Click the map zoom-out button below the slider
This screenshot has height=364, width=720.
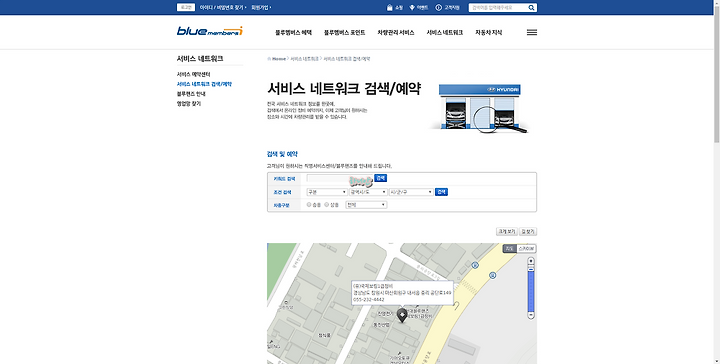tap(531, 315)
